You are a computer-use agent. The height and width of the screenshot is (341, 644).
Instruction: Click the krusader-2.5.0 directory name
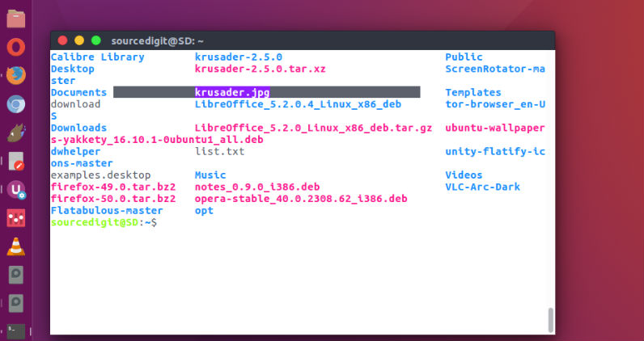(x=239, y=57)
